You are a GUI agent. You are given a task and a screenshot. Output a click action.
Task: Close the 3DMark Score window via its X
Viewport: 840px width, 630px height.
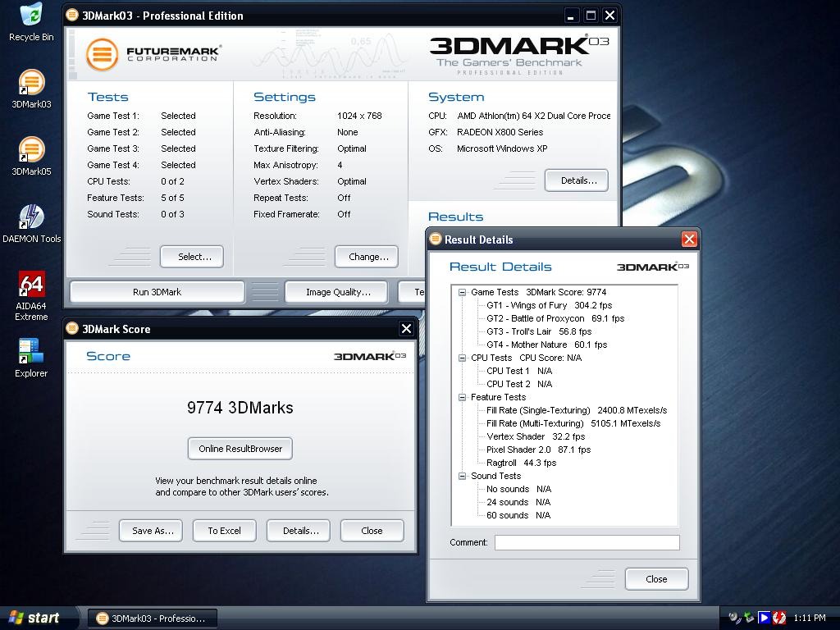[x=406, y=328]
